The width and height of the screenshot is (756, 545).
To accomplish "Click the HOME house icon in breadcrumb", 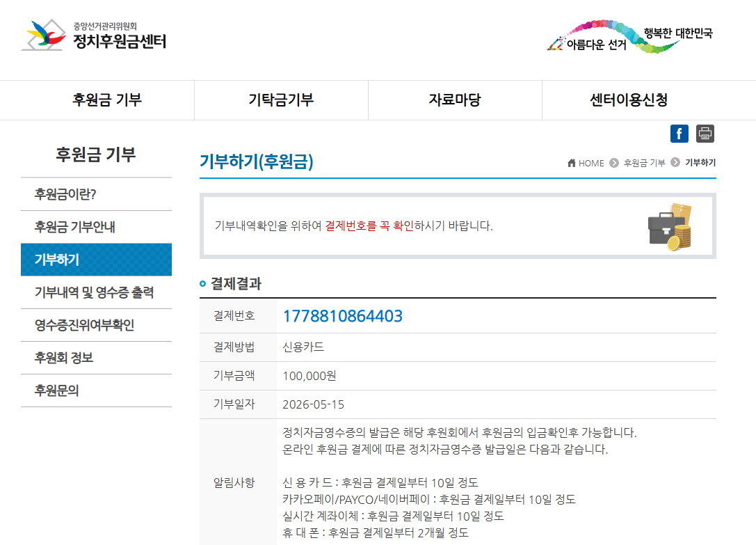I will (571, 163).
